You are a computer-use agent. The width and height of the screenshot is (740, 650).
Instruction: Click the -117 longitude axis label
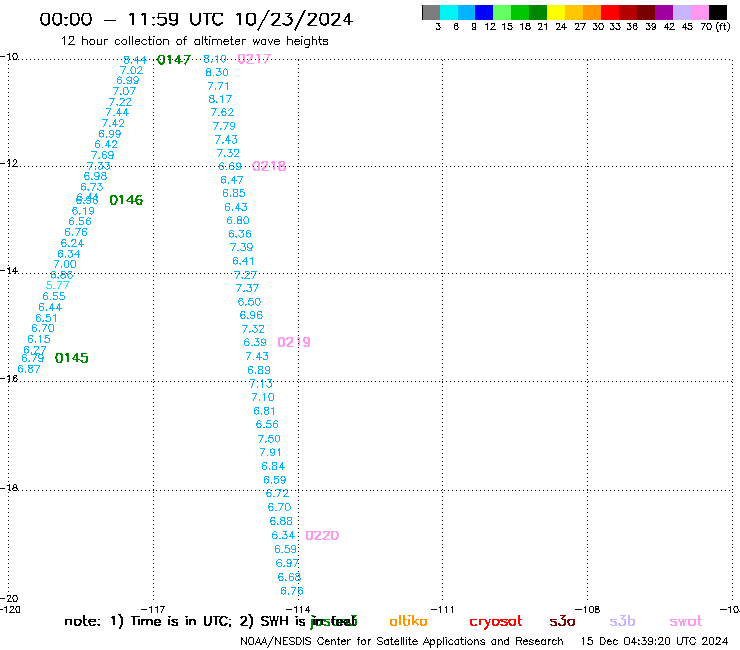(153, 609)
